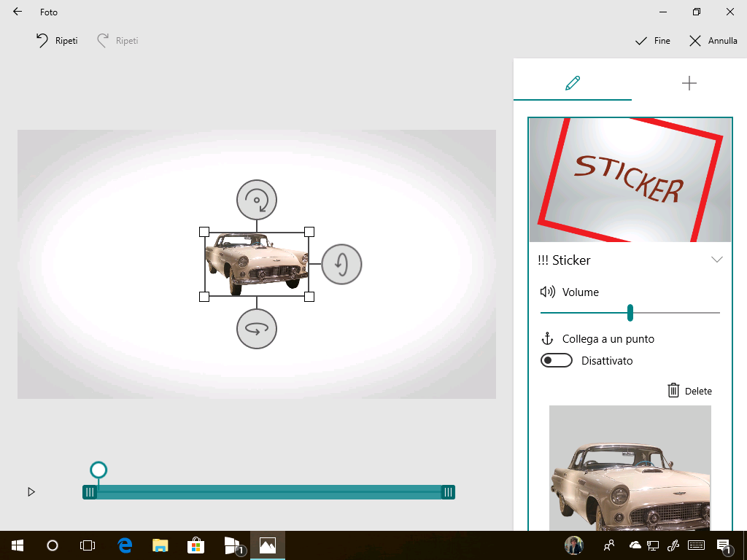Open Windows Ink Workspace pen icon
Screen dimensions: 747x560
tap(673, 545)
